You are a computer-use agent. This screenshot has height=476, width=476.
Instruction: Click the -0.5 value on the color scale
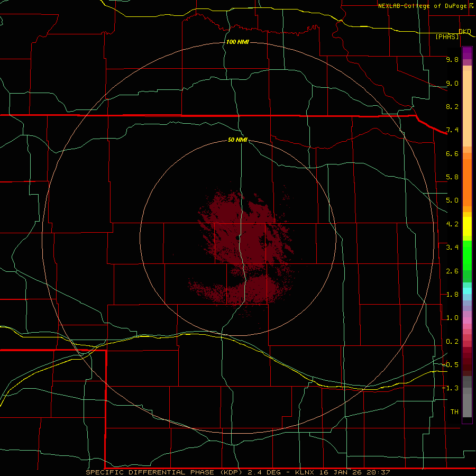click(x=450, y=364)
